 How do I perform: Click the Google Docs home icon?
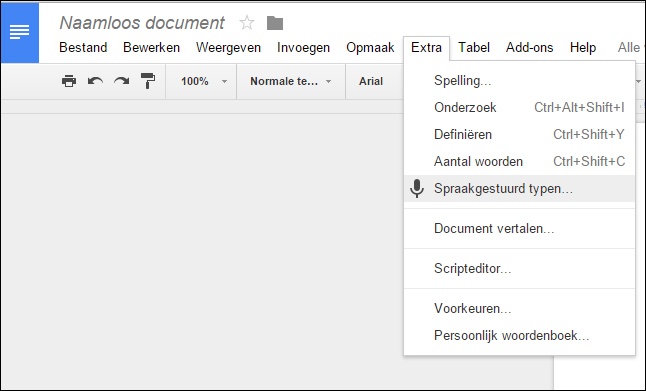pos(20,33)
